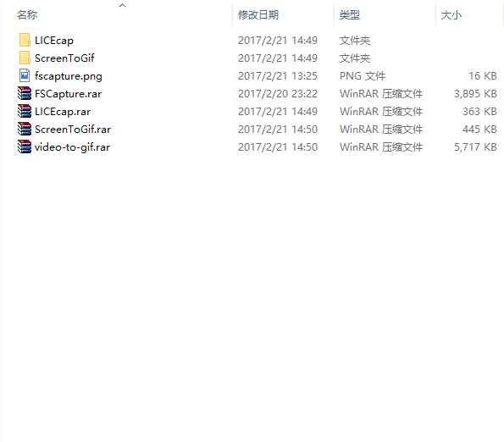Select the ScreenToGif folder name
This screenshot has height=442, width=504.
tap(64, 58)
